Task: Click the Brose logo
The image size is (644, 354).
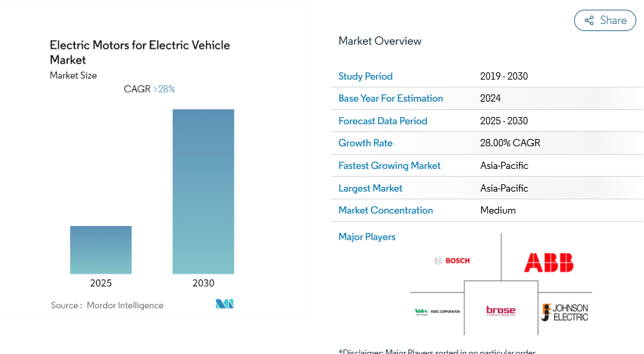Action: click(x=500, y=311)
